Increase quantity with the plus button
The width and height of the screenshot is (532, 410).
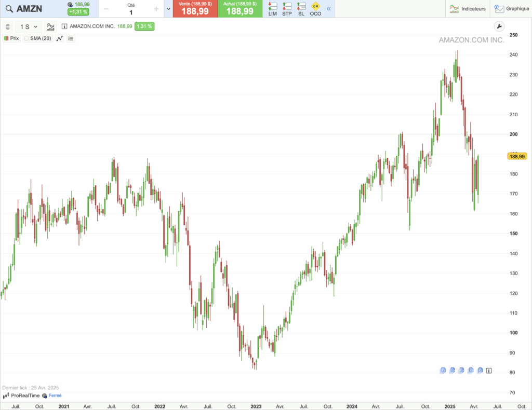[x=156, y=9]
